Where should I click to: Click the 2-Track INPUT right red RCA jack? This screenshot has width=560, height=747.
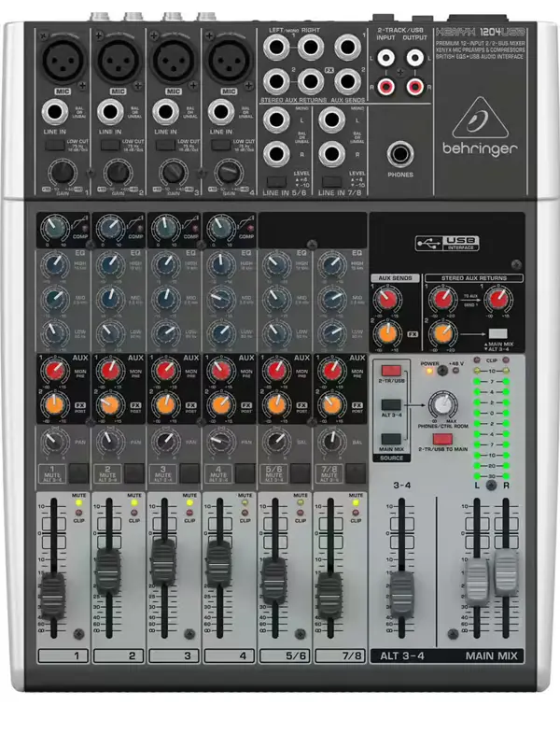[385, 87]
